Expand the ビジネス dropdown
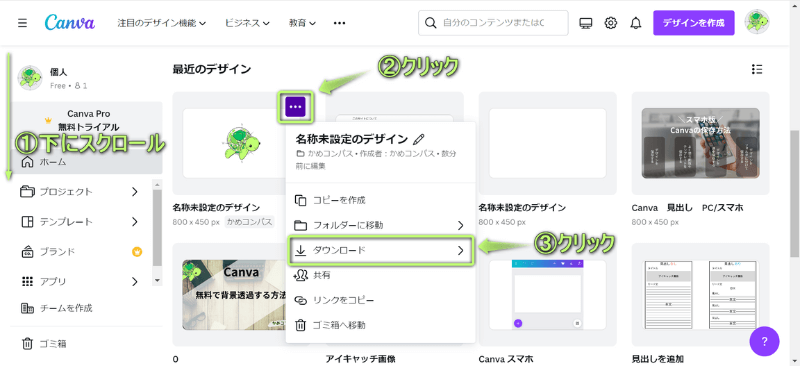This screenshot has width=800, height=366. pyautogui.click(x=247, y=23)
